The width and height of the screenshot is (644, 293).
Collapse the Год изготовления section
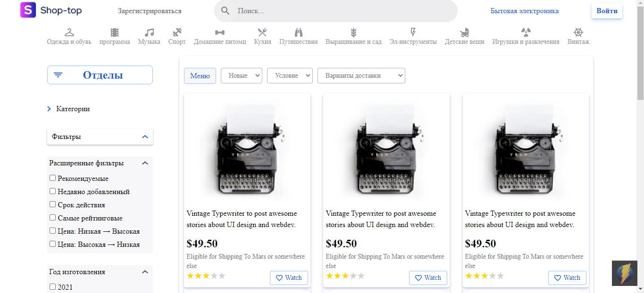click(x=145, y=272)
